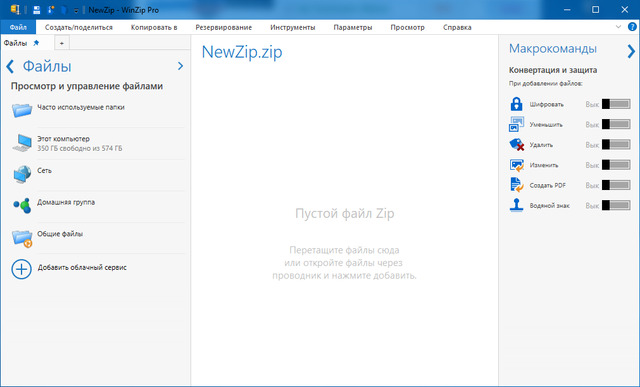Add a new pane tab with plus
This screenshot has height=387, width=640.
pyautogui.click(x=62, y=43)
